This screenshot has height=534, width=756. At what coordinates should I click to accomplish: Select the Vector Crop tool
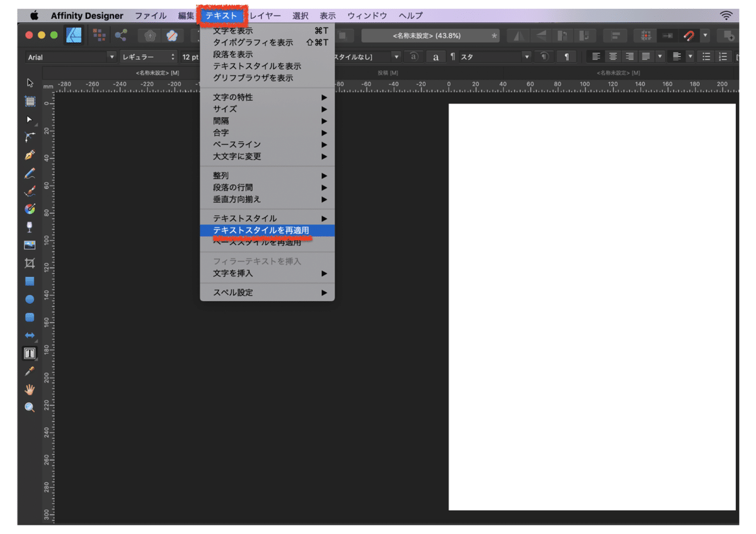(x=30, y=263)
